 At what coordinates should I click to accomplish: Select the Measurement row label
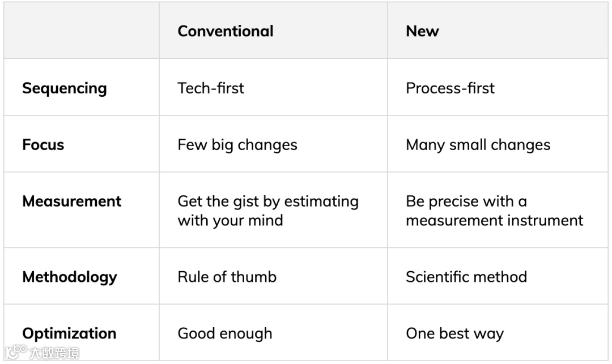click(72, 201)
